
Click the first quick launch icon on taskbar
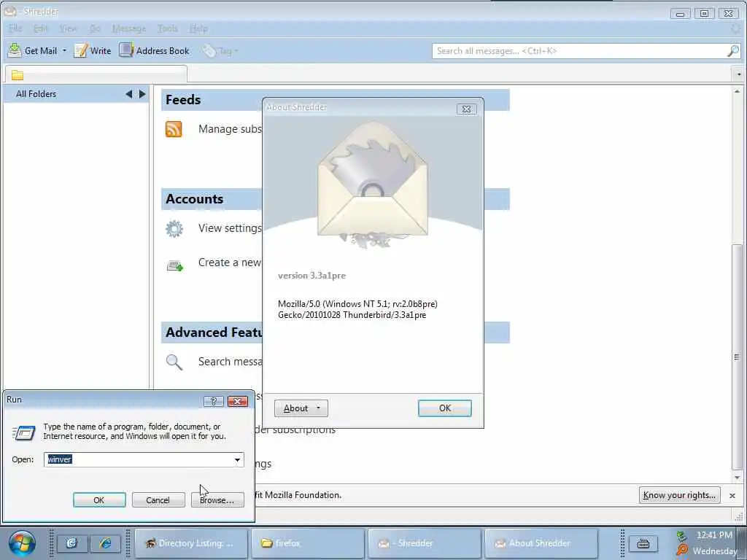pyautogui.click(x=72, y=543)
